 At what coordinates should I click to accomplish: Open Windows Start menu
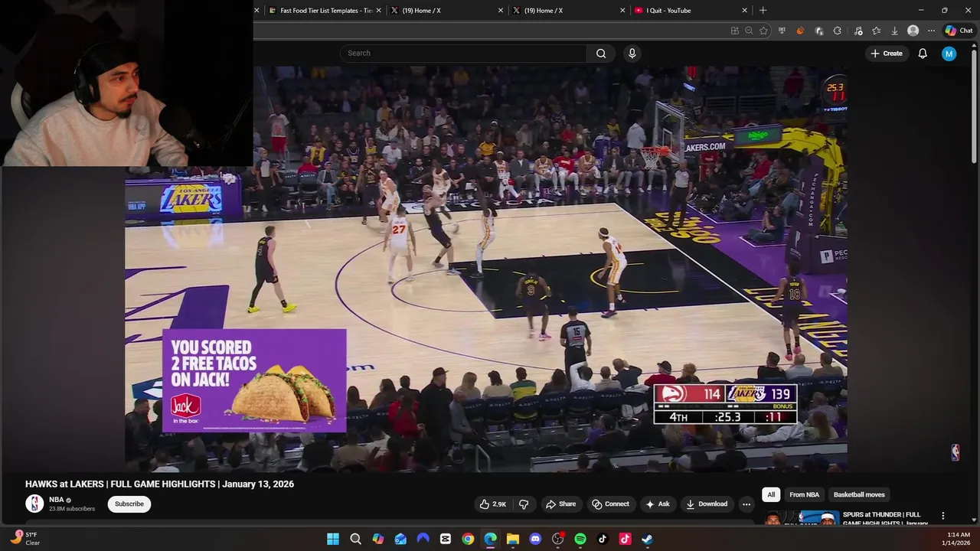(333, 539)
